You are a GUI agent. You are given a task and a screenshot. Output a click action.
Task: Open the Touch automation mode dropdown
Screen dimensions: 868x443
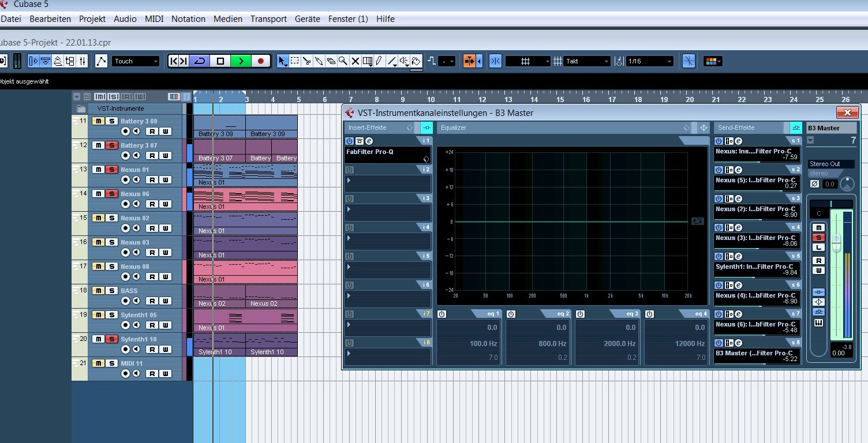point(136,61)
